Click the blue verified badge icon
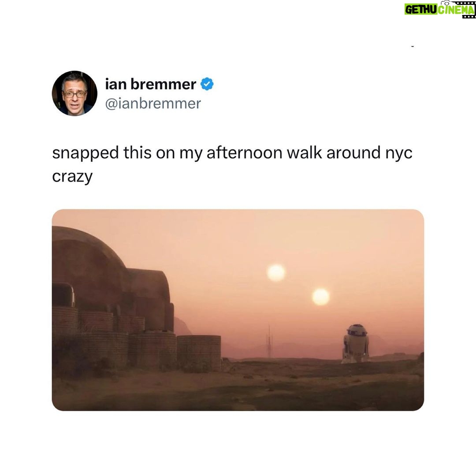 [207, 84]
